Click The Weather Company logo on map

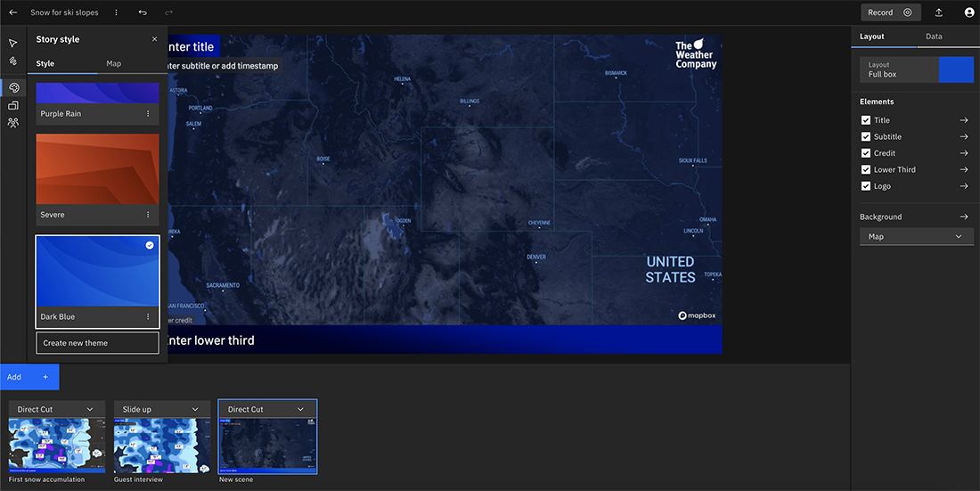[x=696, y=53]
